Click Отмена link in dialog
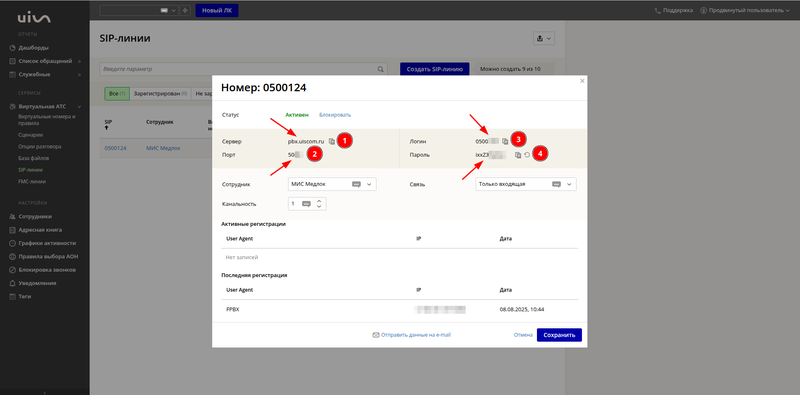This screenshot has width=800, height=395. pyautogui.click(x=523, y=335)
